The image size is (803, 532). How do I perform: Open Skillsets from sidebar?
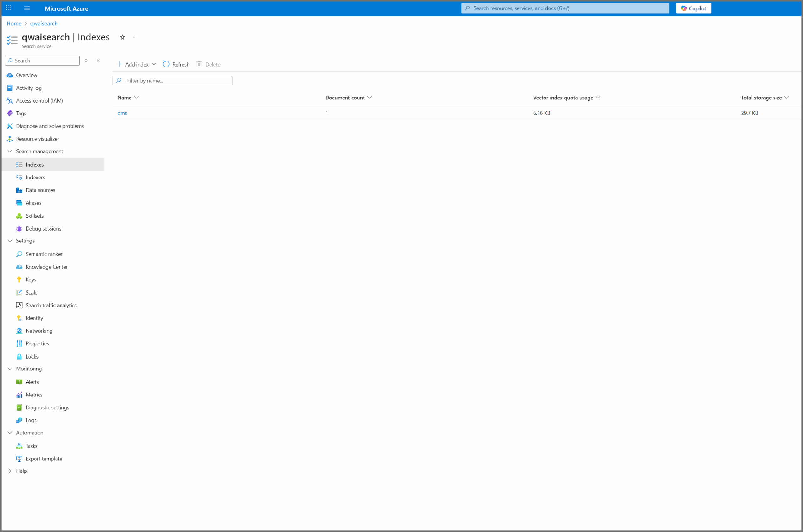[x=34, y=216]
